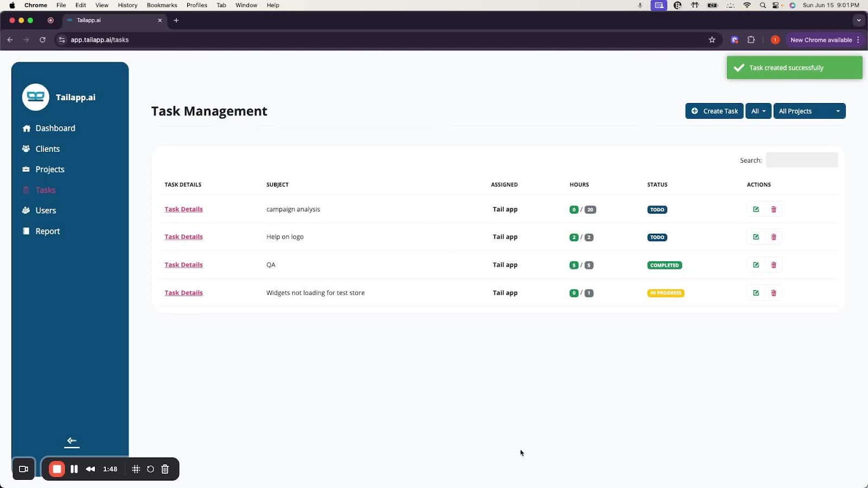Viewport: 868px width, 488px height.
Task: Open Task Details for campaign analysis
Action: pos(184,209)
